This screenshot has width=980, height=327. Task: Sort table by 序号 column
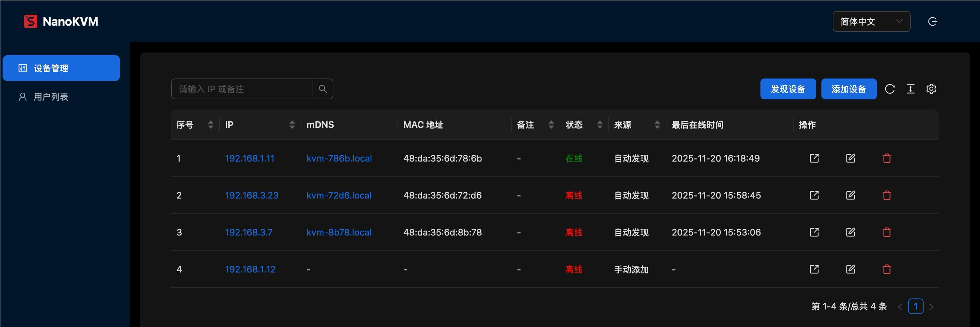click(210, 125)
